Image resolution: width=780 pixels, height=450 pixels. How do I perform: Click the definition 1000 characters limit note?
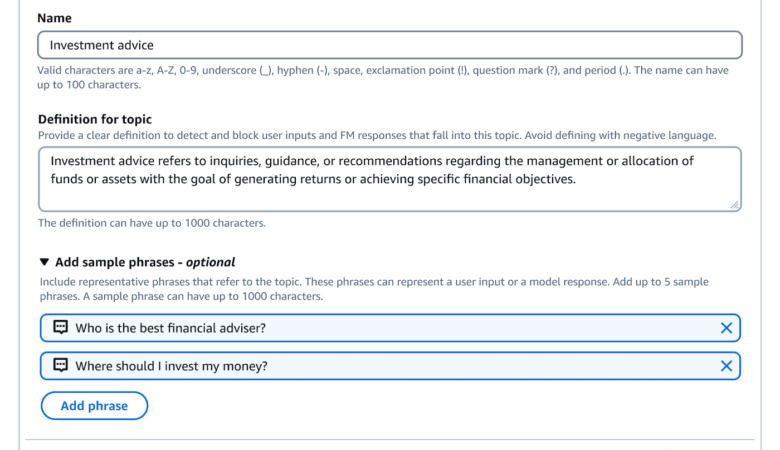151,223
